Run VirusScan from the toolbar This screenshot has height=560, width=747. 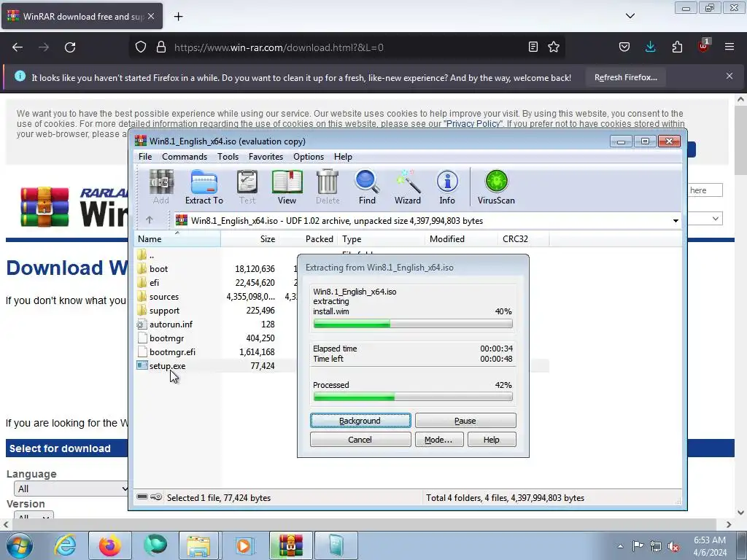tap(496, 187)
